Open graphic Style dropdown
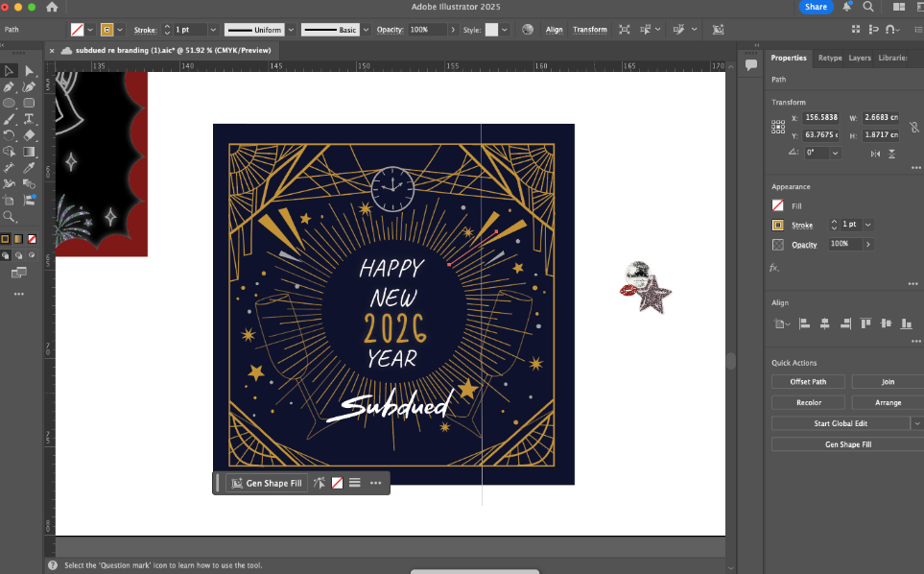 click(x=505, y=30)
